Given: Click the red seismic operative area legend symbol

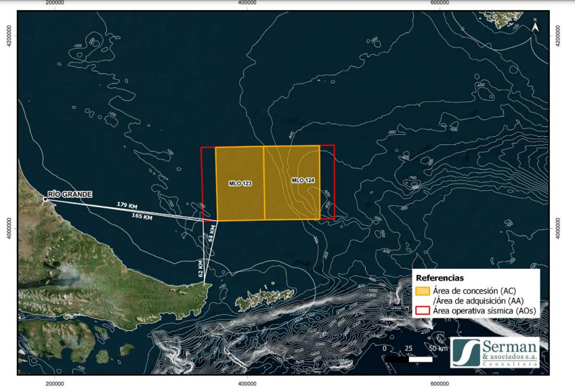Looking at the screenshot, I should pos(423,311).
